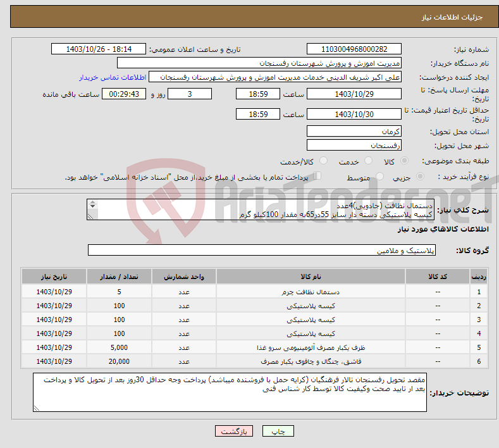Click the scroll up arrow in description box
This screenshot has height=448, width=499.
pyautogui.click(x=92, y=202)
